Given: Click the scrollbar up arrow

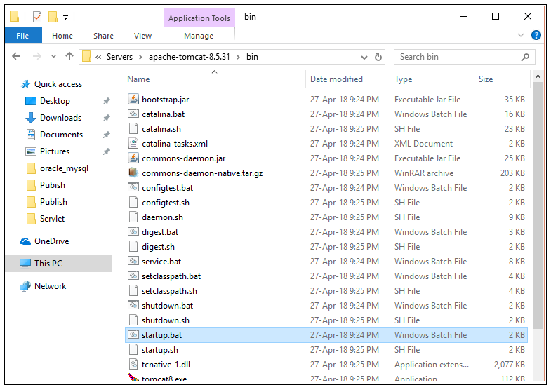Looking at the screenshot, I should click(538, 76).
